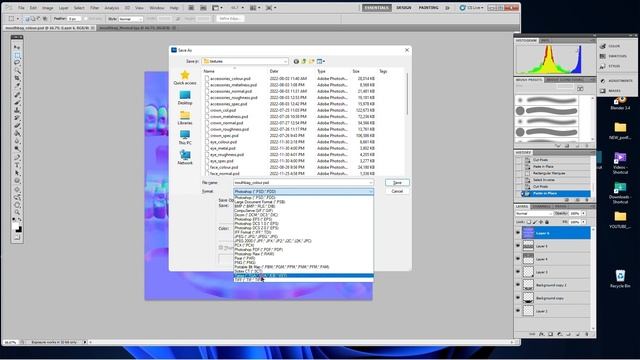The height and width of the screenshot is (360, 640).
Task: Go up one level in Save As dialog
Action: click(x=304, y=61)
